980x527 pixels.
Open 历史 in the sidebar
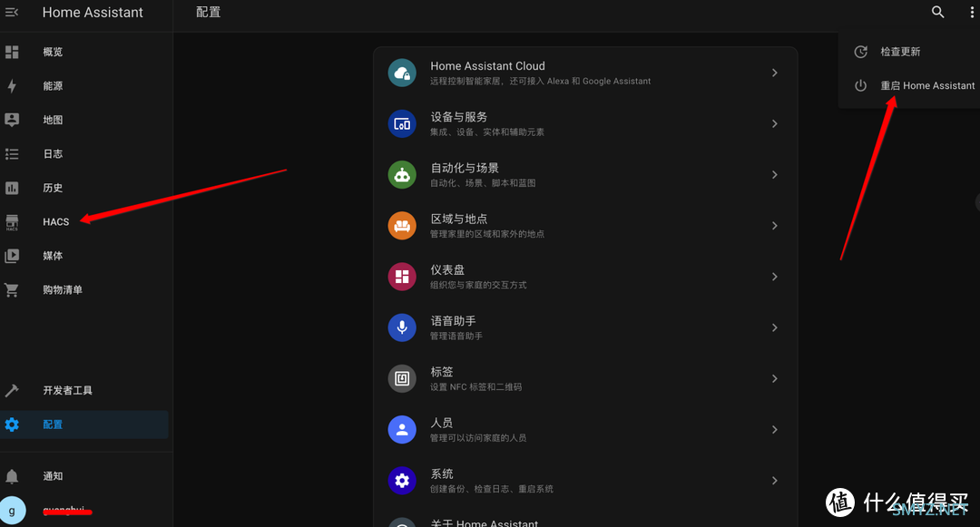point(85,188)
